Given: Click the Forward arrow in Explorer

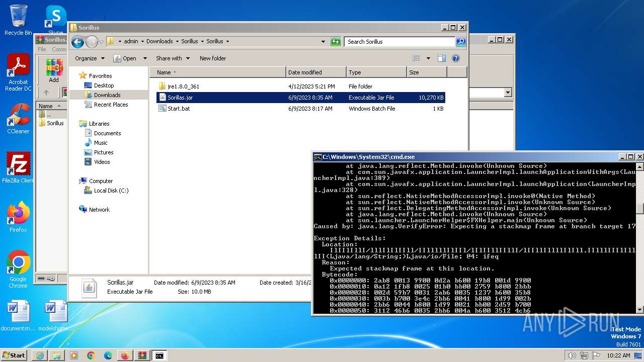Looking at the screenshot, I should tap(92, 42).
